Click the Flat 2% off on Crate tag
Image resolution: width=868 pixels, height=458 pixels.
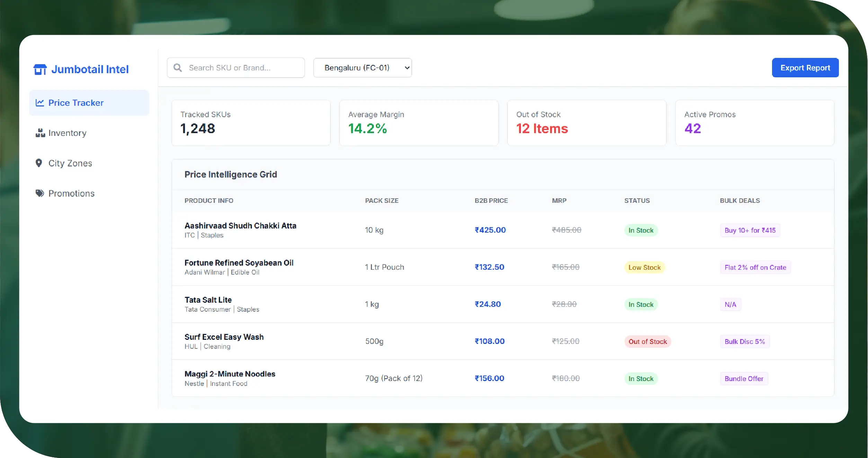click(x=755, y=267)
